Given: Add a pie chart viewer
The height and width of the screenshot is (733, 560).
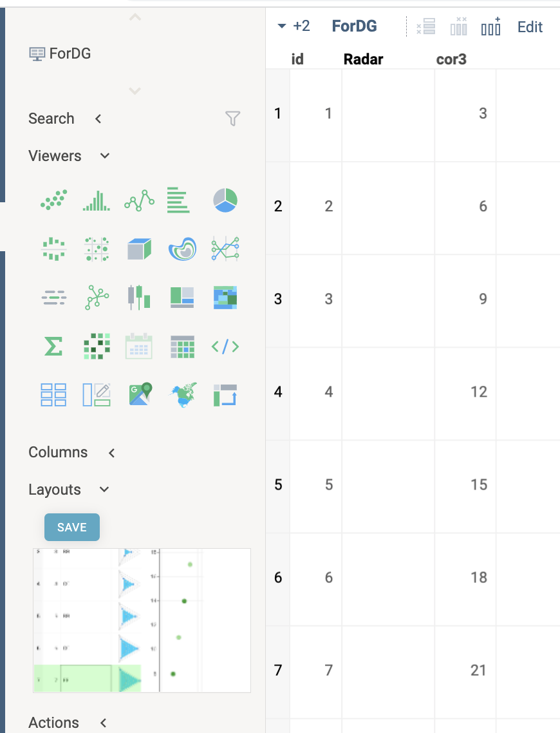Looking at the screenshot, I should 225,200.
